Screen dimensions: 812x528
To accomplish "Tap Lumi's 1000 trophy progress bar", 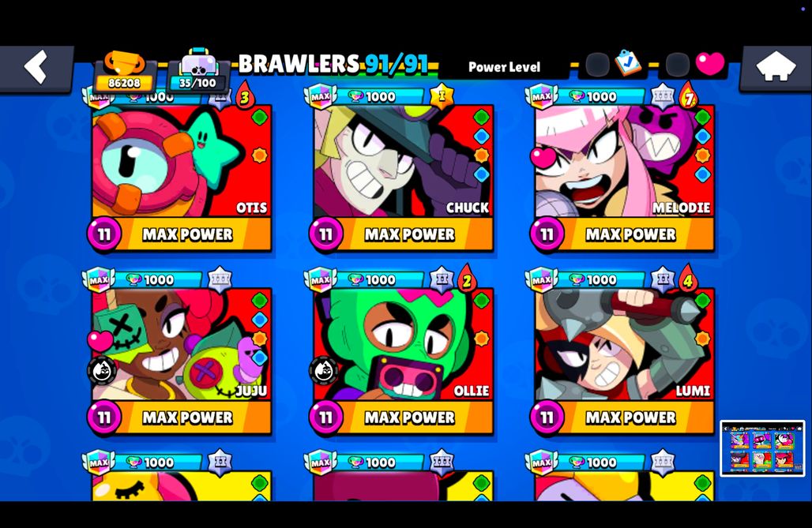I will click(602, 280).
